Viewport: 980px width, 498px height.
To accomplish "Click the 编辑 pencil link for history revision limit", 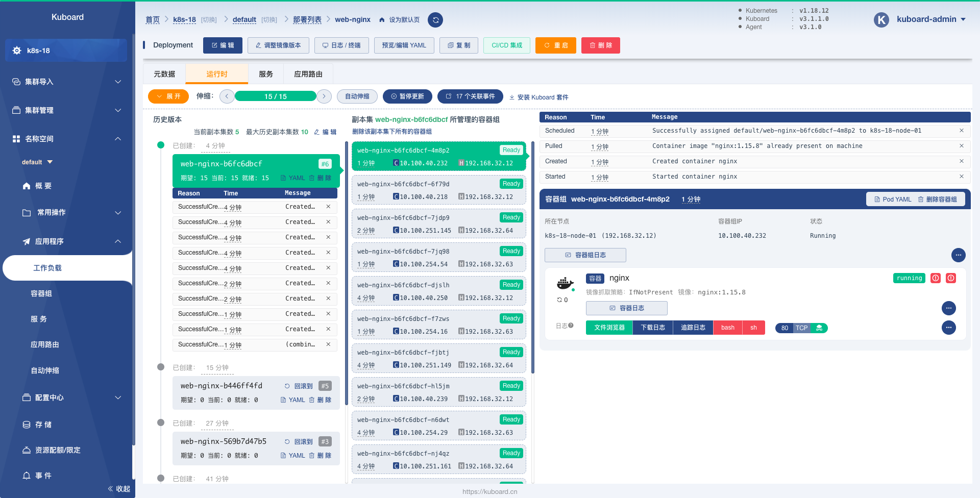I will pyautogui.click(x=325, y=132).
